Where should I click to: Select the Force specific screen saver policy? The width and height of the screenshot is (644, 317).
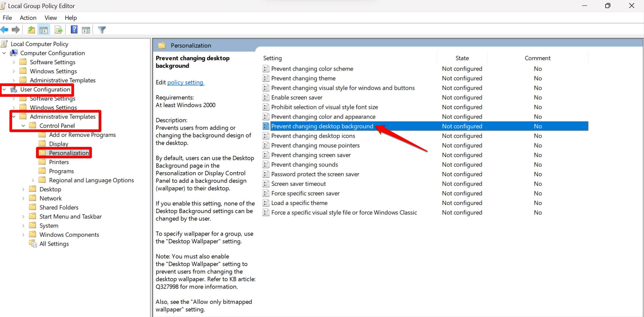coord(305,194)
